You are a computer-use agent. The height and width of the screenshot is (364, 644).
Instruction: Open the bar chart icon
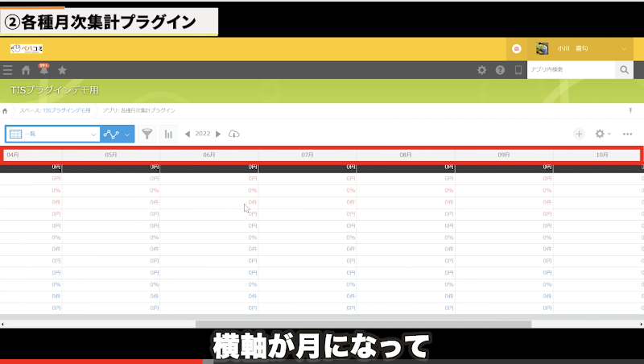(x=169, y=134)
